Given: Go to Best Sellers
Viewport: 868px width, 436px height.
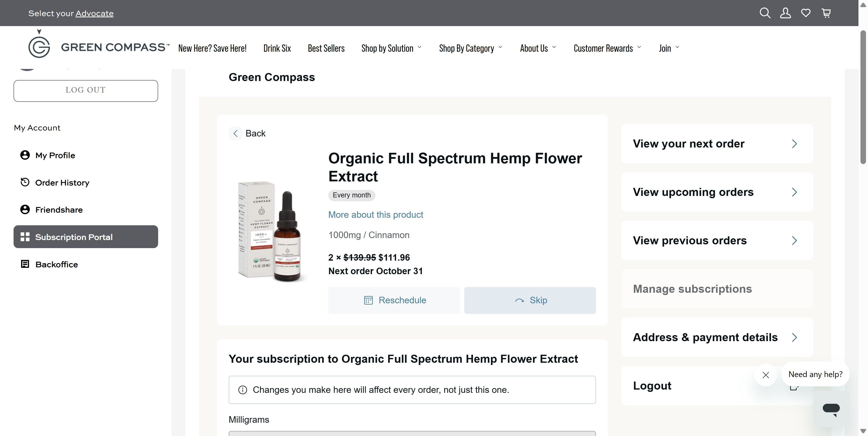Looking at the screenshot, I should (x=326, y=48).
